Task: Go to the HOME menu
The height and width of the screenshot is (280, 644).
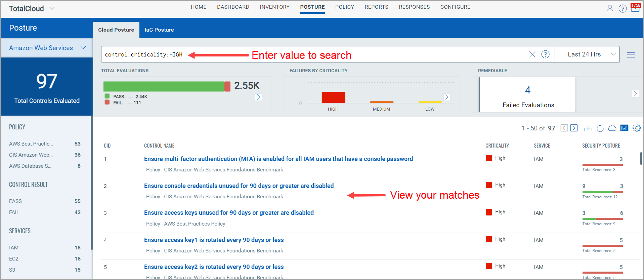Action: click(199, 7)
